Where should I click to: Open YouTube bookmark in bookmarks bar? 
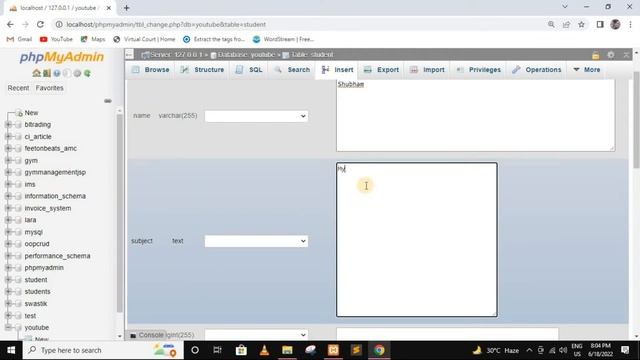pos(56,39)
